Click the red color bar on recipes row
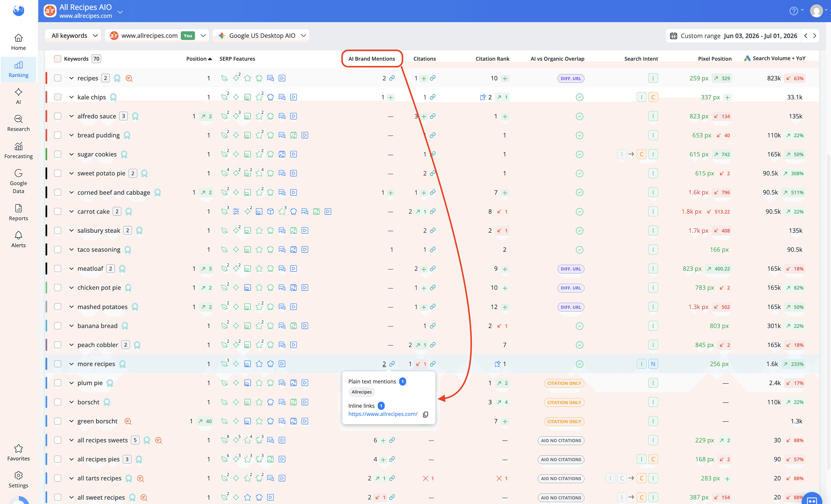The height and width of the screenshot is (504, 831). 46,78
